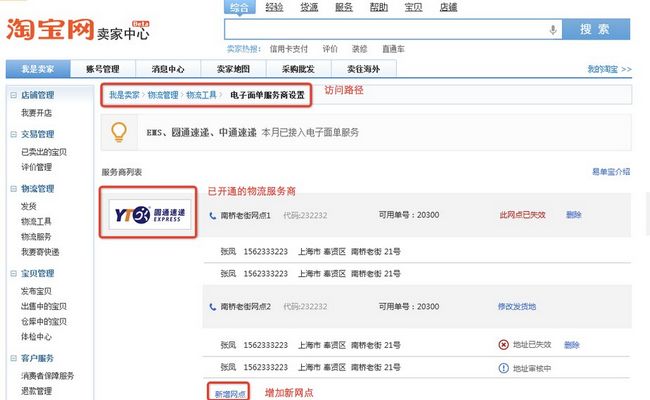Click the 装修 hot keyword link

[359, 49]
